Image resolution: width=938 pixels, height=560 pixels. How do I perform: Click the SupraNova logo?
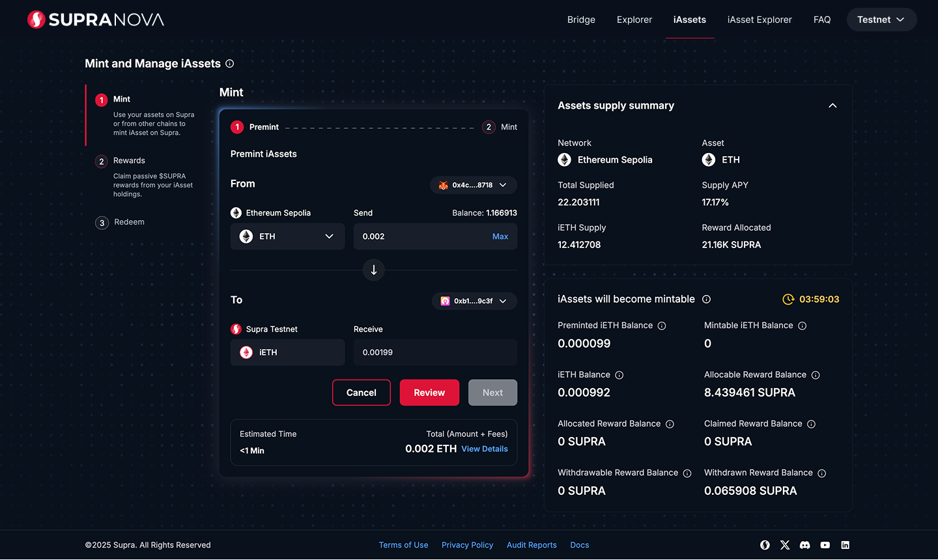[96, 20]
